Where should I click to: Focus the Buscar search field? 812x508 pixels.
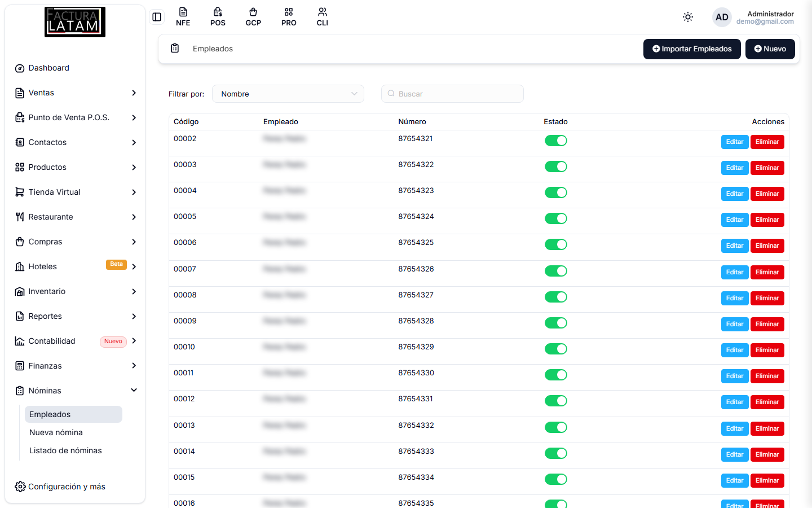[452, 94]
